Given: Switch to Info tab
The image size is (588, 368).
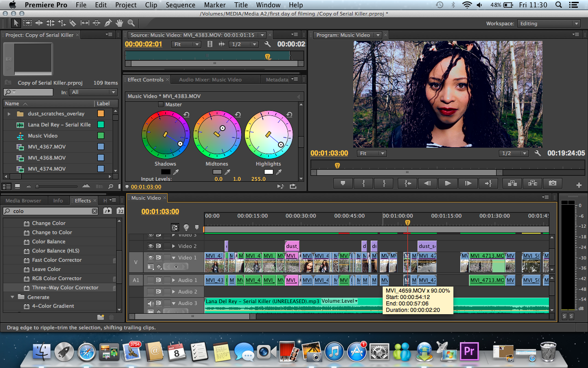Looking at the screenshot, I should point(58,201).
